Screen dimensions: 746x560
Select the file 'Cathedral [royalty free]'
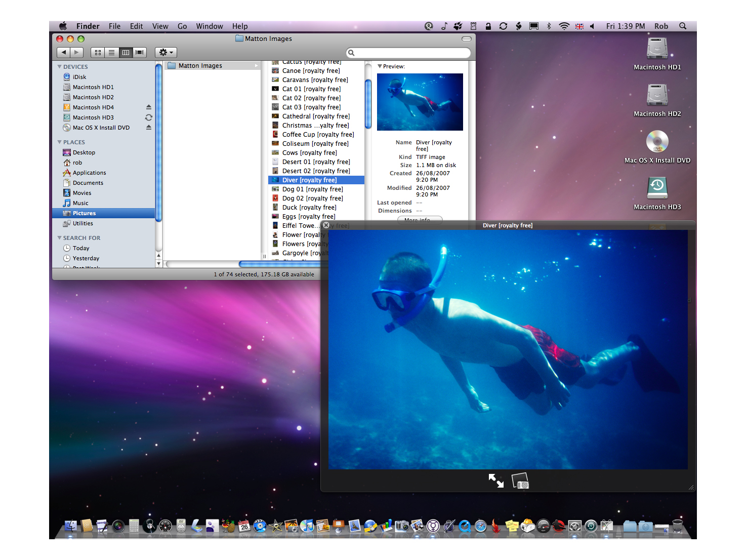pos(316,116)
